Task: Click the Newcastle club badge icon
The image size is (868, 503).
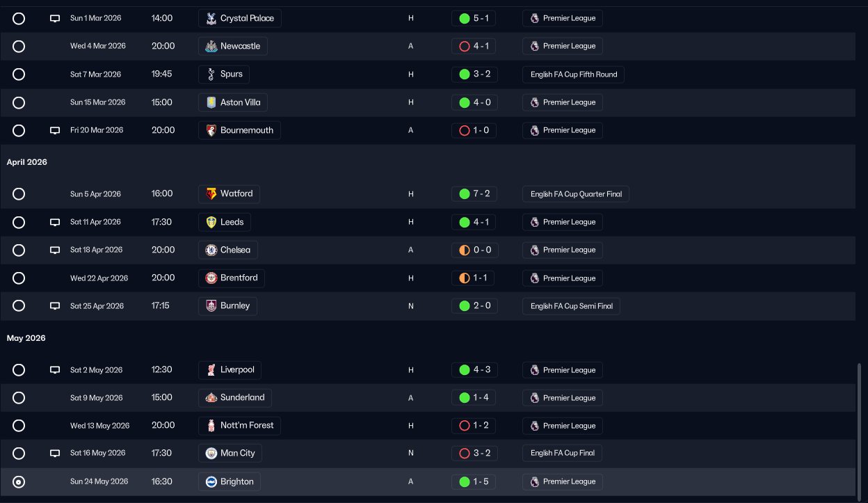Action: click(x=211, y=46)
